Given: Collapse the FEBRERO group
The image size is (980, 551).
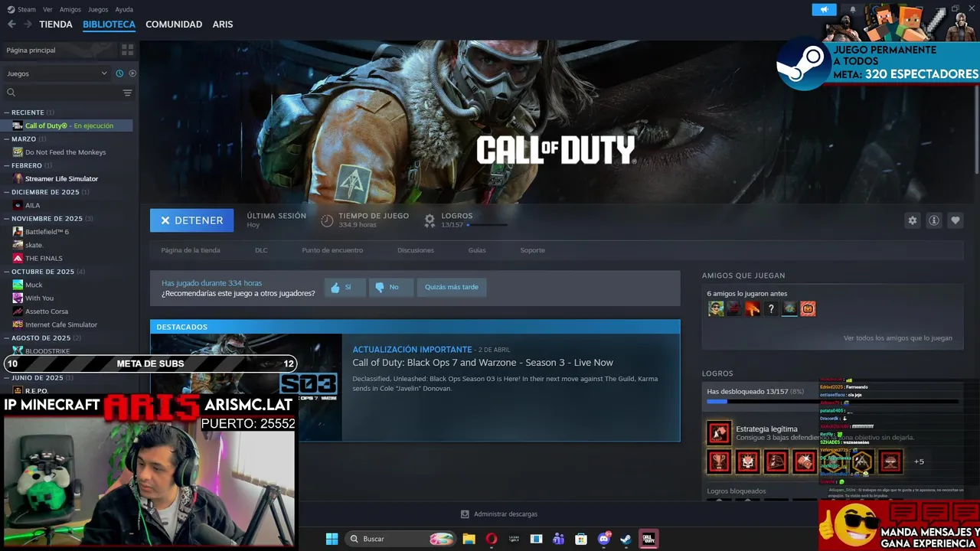Looking at the screenshot, I should pos(27,165).
